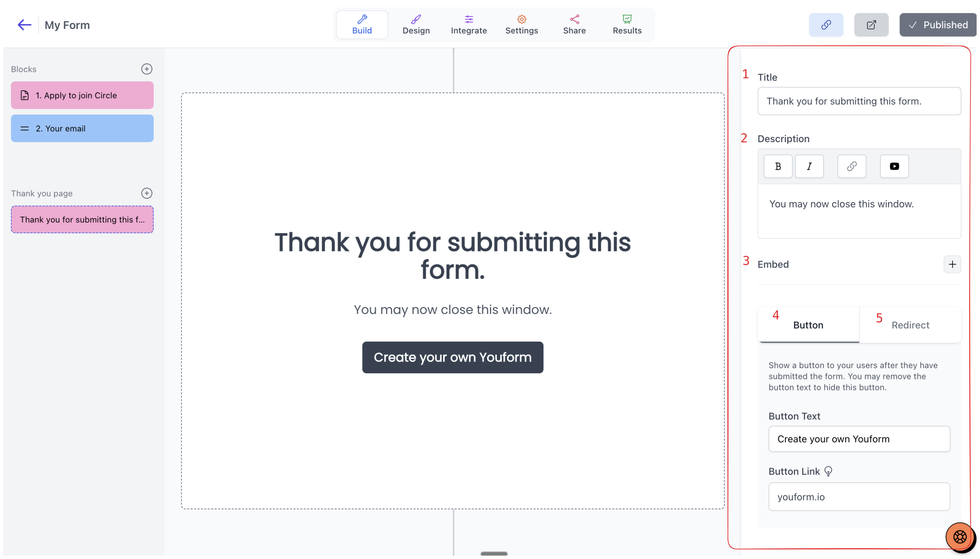Insert YouTube video in description
The height and width of the screenshot is (559, 980).
[x=894, y=166]
